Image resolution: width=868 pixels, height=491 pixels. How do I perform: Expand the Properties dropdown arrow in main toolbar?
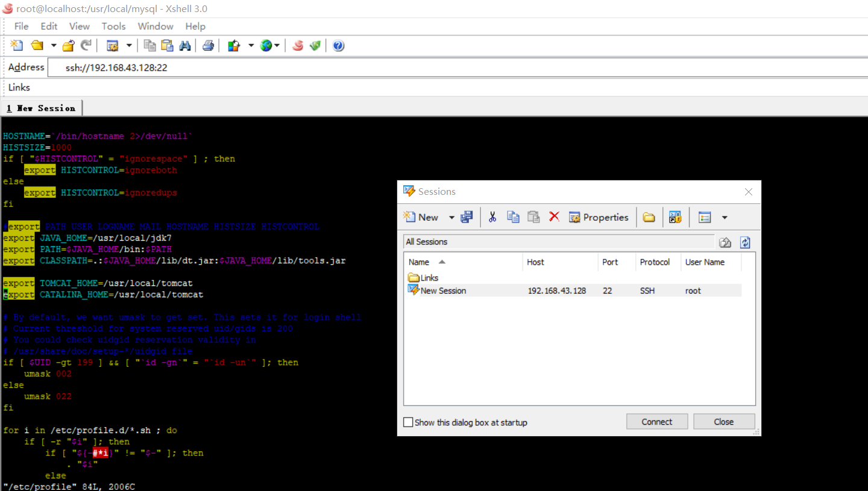coord(128,45)
